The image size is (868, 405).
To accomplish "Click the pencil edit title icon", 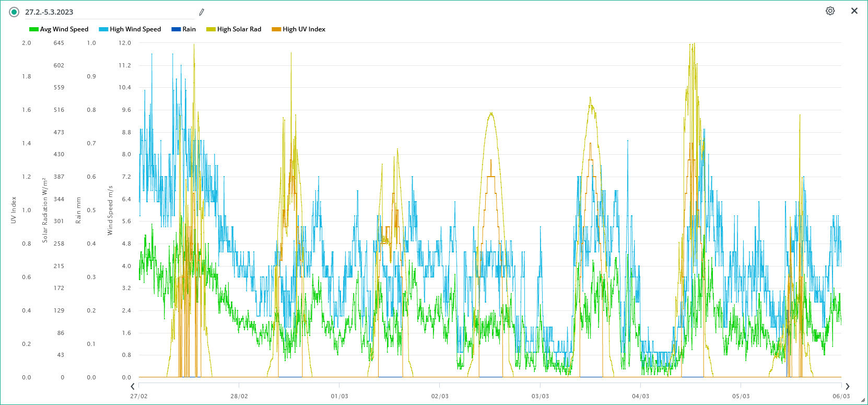I will pos(202,12).
